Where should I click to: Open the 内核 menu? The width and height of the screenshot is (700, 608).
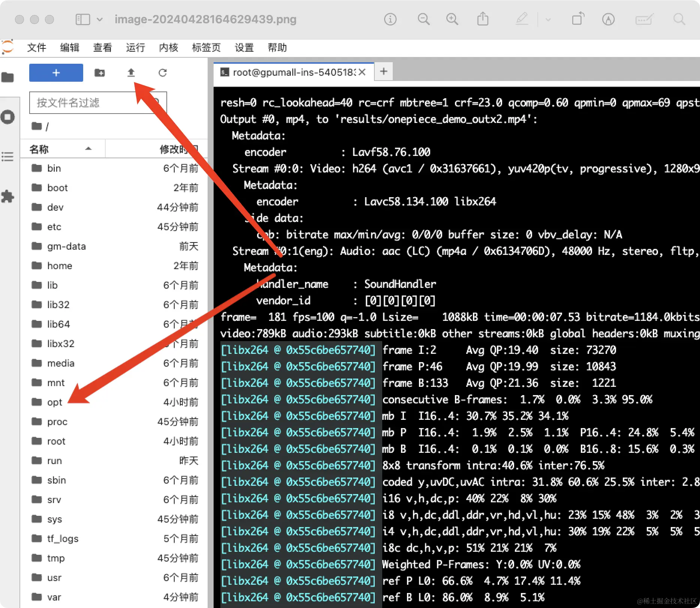click(169, 48)
